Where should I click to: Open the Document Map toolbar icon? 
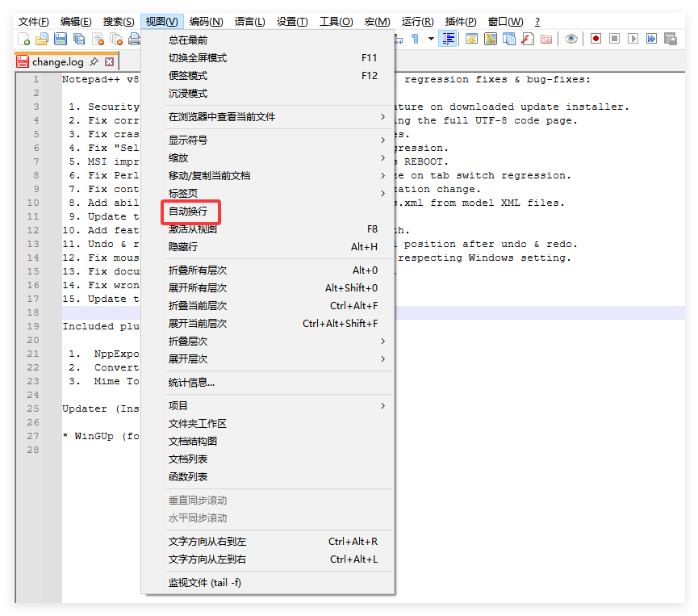click(x=490, y=40)
